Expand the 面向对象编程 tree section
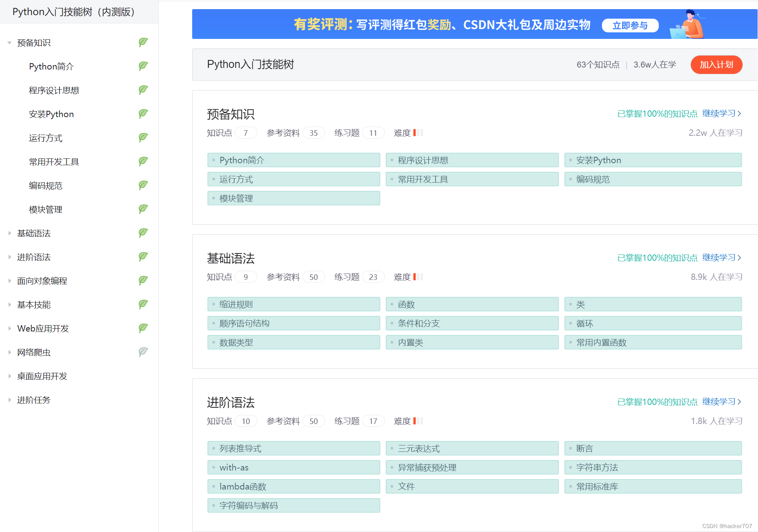This screenshot has height=532, width=758. pos(10,281)
